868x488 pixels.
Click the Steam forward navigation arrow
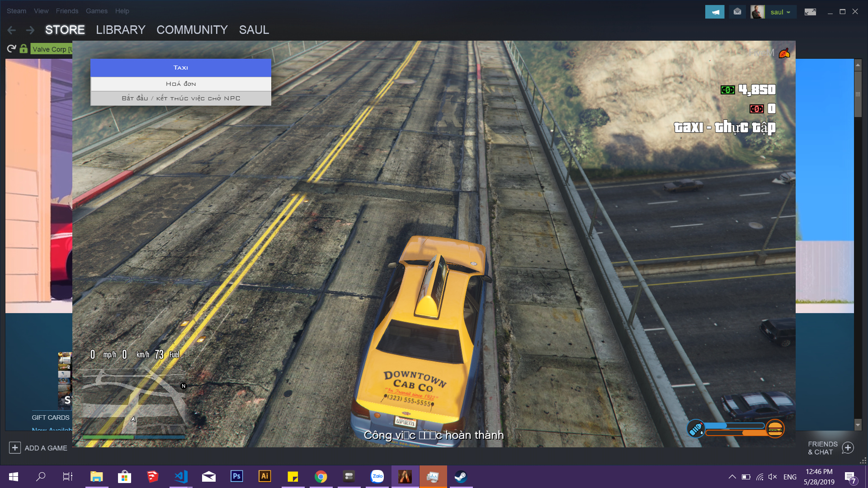click(30, 30)
